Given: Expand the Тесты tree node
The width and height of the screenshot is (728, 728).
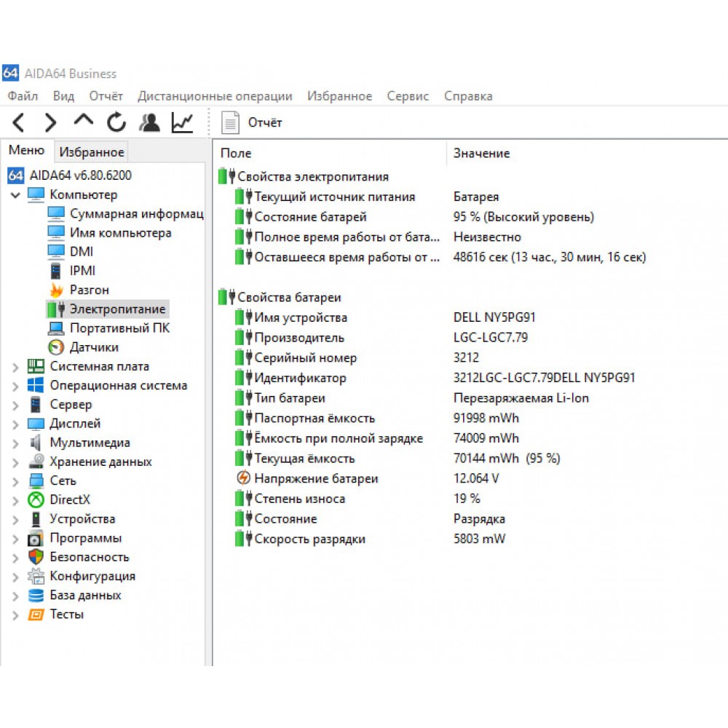Looking at the screenshot, I should (x=15, y=616).
